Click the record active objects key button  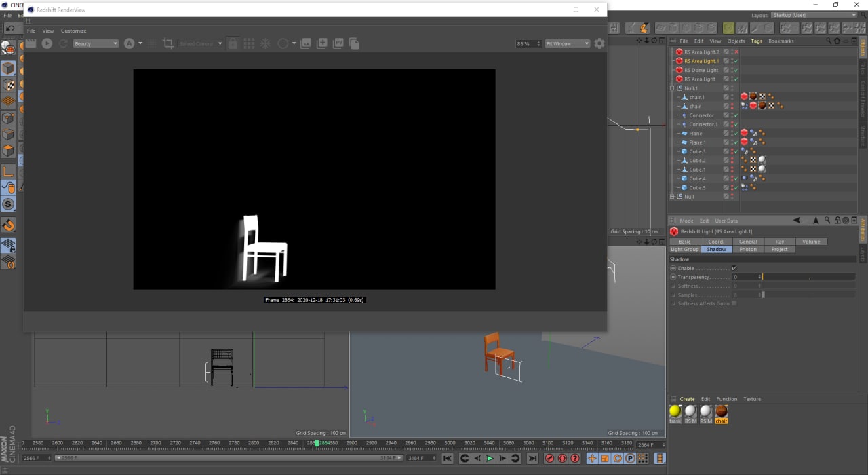pos(550,459)
